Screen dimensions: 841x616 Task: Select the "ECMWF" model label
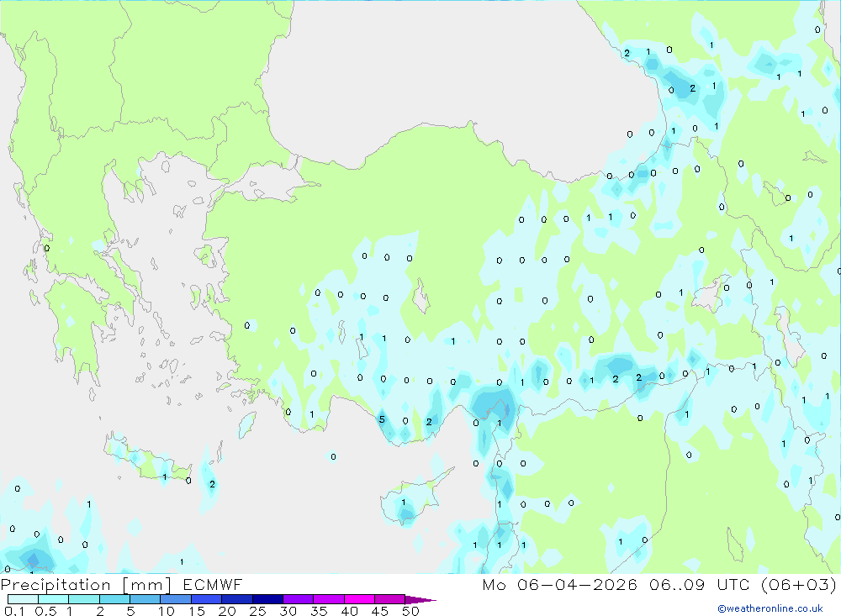pos(213,584)
